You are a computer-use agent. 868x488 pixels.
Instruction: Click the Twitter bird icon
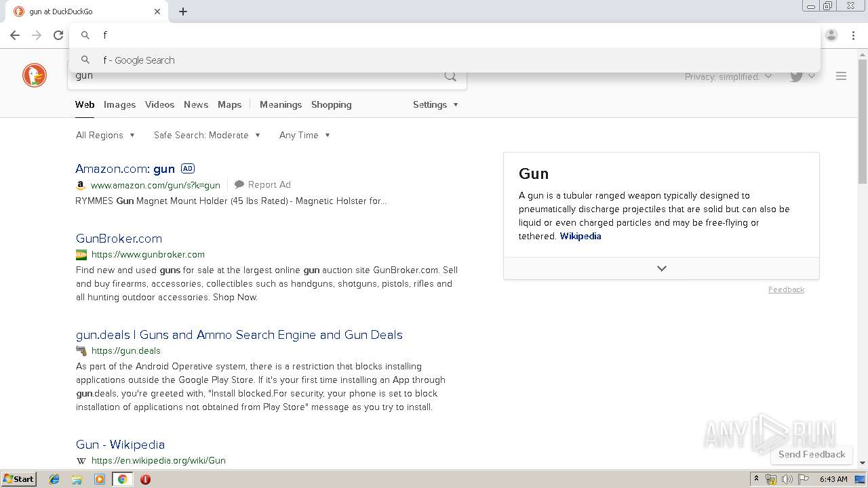(796, 76)
